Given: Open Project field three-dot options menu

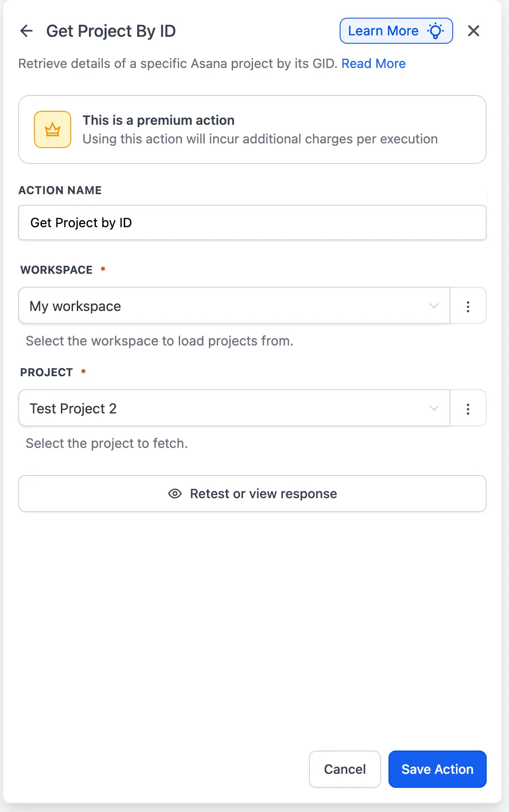Looking at the screenshot, I should [x=468, y=408].
